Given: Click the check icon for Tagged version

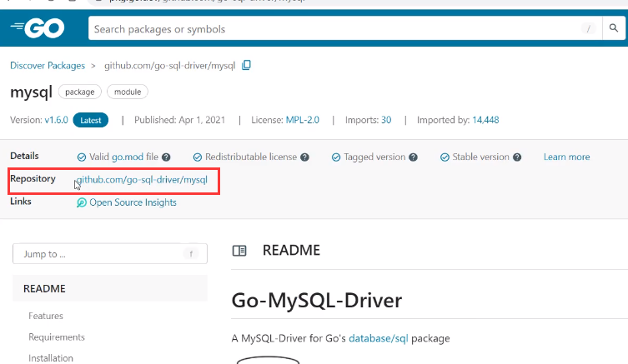Looking at the screenshot, I should click(x=336, y=157).
